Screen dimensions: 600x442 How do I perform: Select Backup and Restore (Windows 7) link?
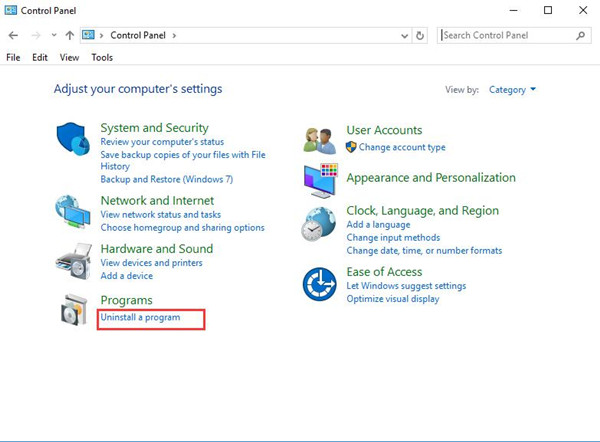166,179
